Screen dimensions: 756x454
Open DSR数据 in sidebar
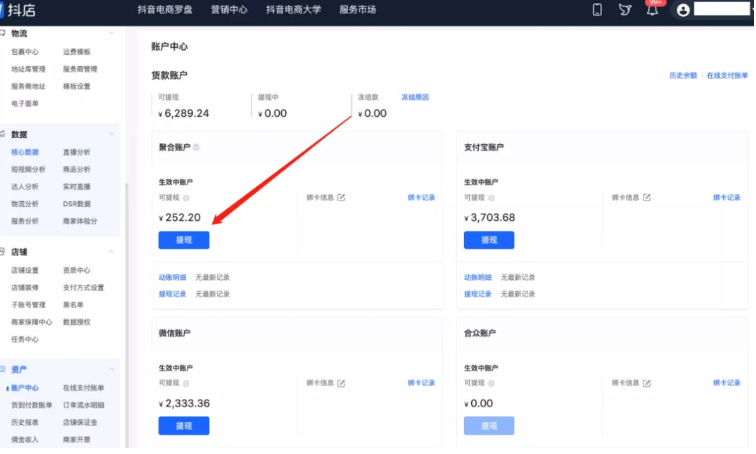tap(77, 204)
